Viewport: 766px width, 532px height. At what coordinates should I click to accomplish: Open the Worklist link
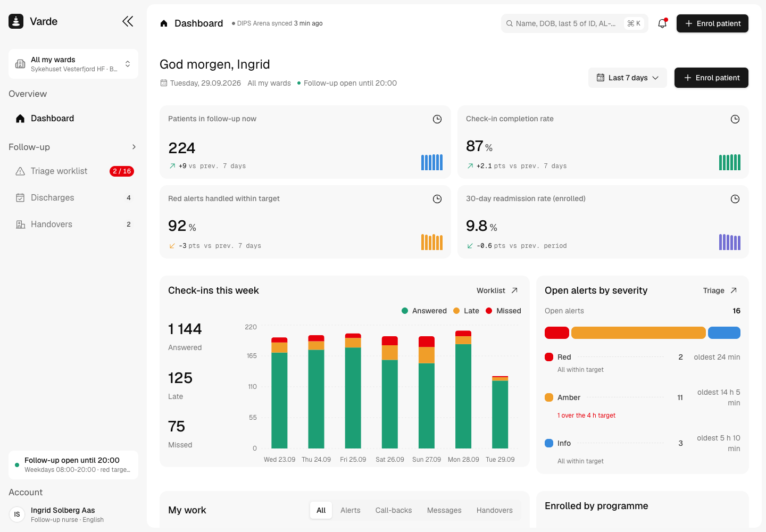point(497,290)
